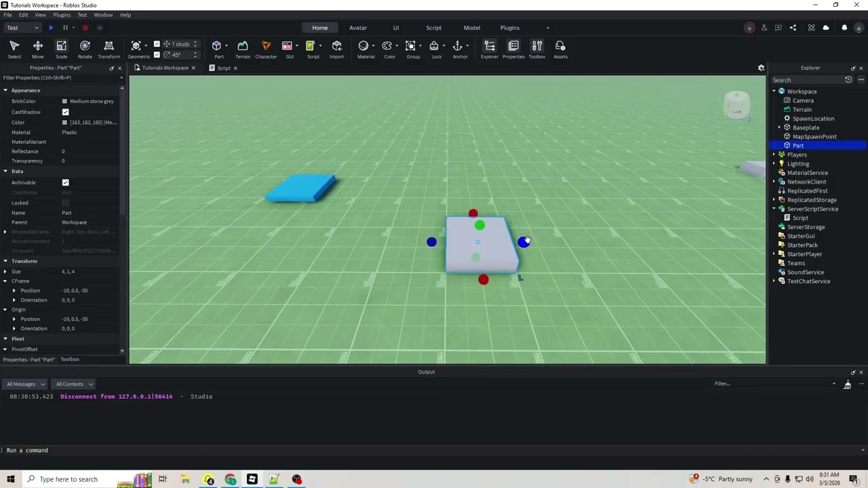Click the BrickColor property swatch
The width and height of the screenshot is (868, 488).
(x=64, y=101)
